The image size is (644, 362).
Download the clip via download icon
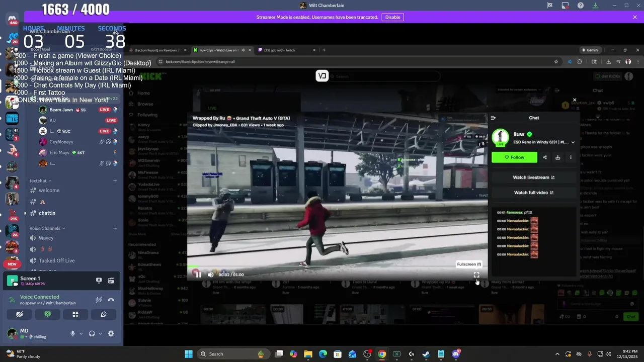pyautogui.click(x=557, y=157)
